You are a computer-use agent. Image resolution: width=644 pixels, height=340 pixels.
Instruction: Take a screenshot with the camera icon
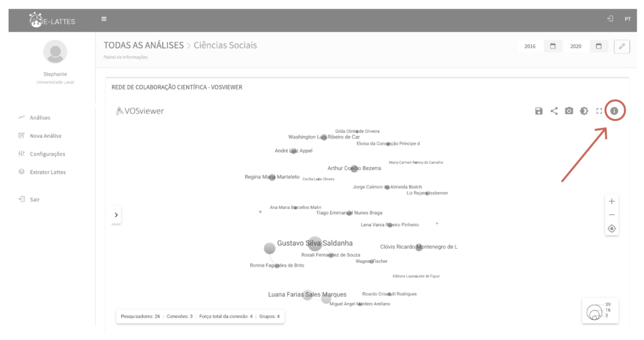point(569,111)
